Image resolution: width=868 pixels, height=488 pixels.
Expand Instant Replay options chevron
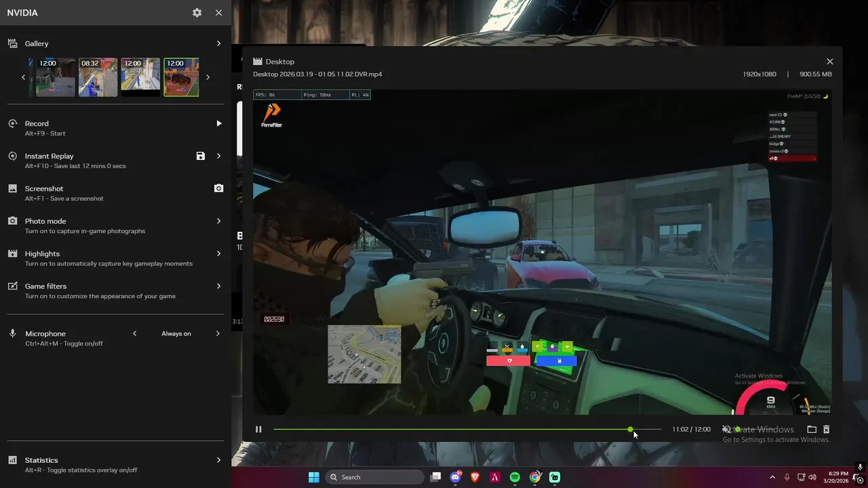218,156
